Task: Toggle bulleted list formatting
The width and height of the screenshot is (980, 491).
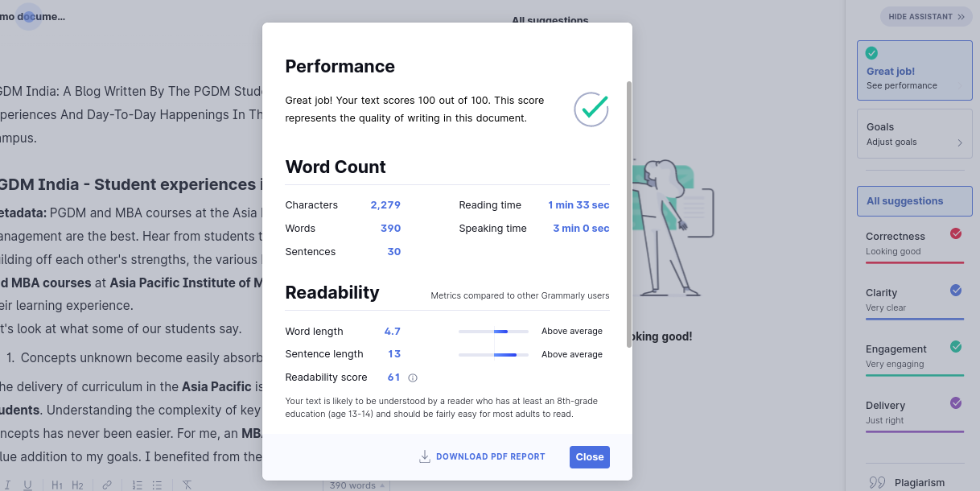Action: [158, 485]
